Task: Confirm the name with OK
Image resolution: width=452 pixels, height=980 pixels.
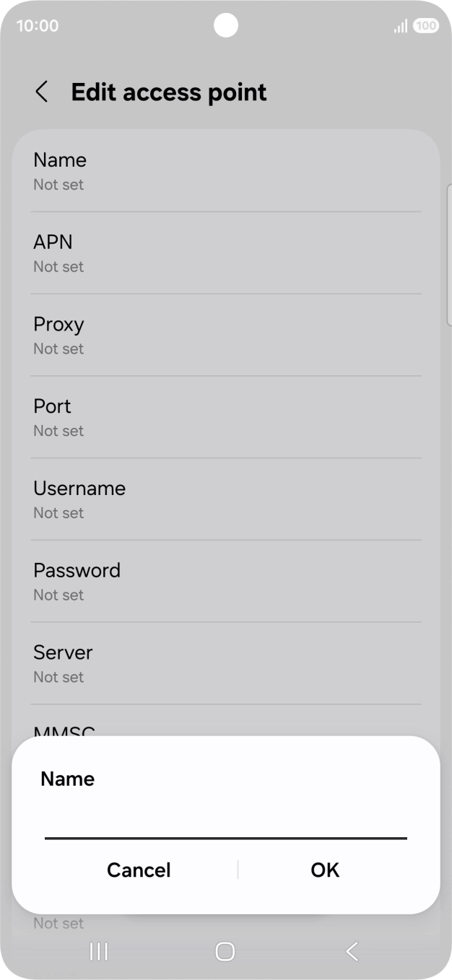Action: click(x=324, y=870)
